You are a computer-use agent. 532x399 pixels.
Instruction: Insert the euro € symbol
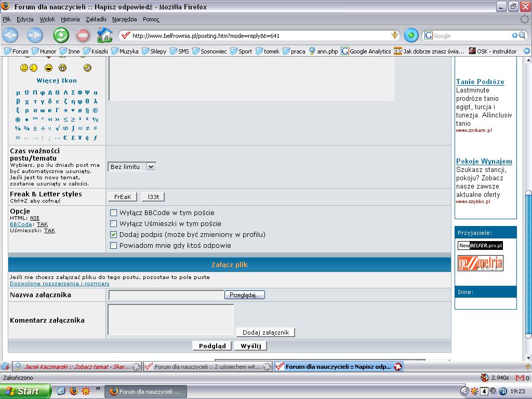(65, 138)
